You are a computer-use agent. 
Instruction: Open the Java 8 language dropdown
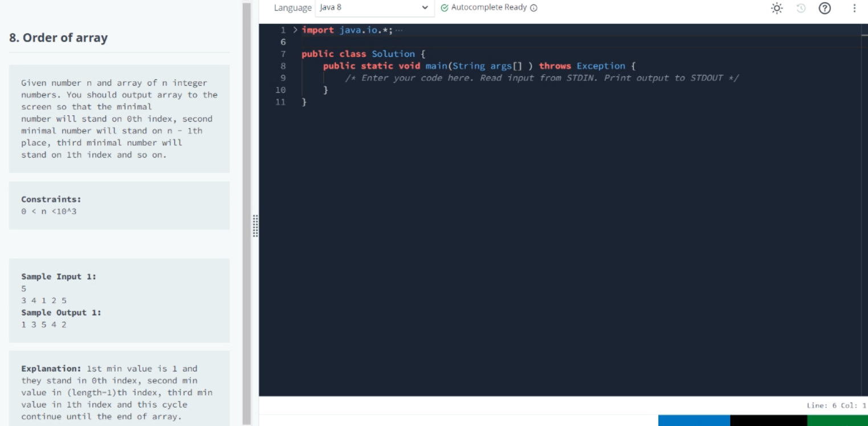click(x=374, y=8)
